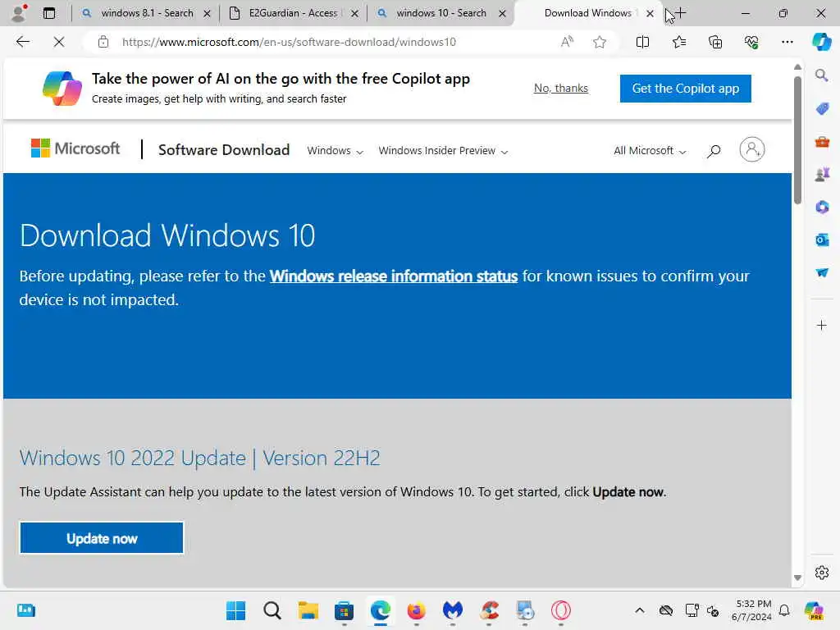Open the Windows release information status link
Screen dimensions: 840x630
point(393,276)
